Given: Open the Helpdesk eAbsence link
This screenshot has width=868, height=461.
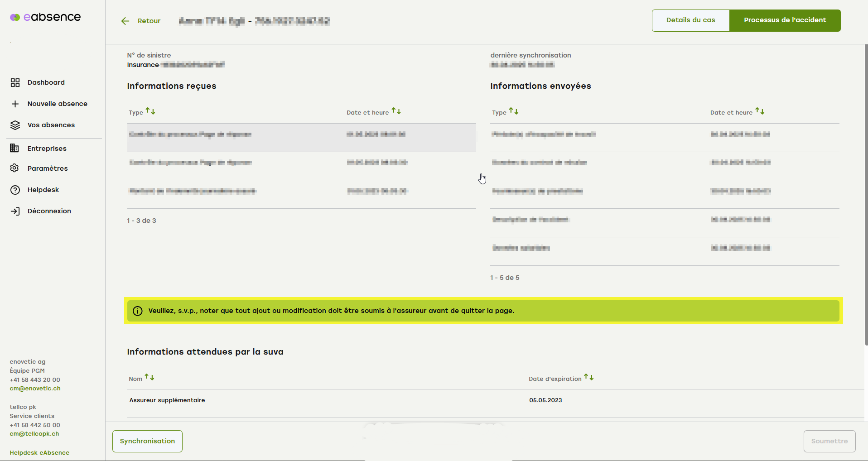Looking at the screenshot, I should pos(39,453).
